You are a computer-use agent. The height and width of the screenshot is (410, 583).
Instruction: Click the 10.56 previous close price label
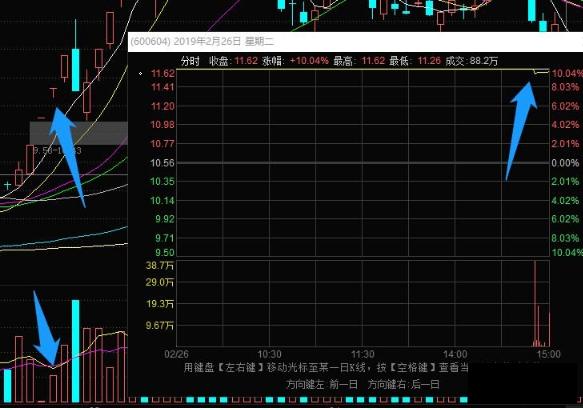pos(162,163)
